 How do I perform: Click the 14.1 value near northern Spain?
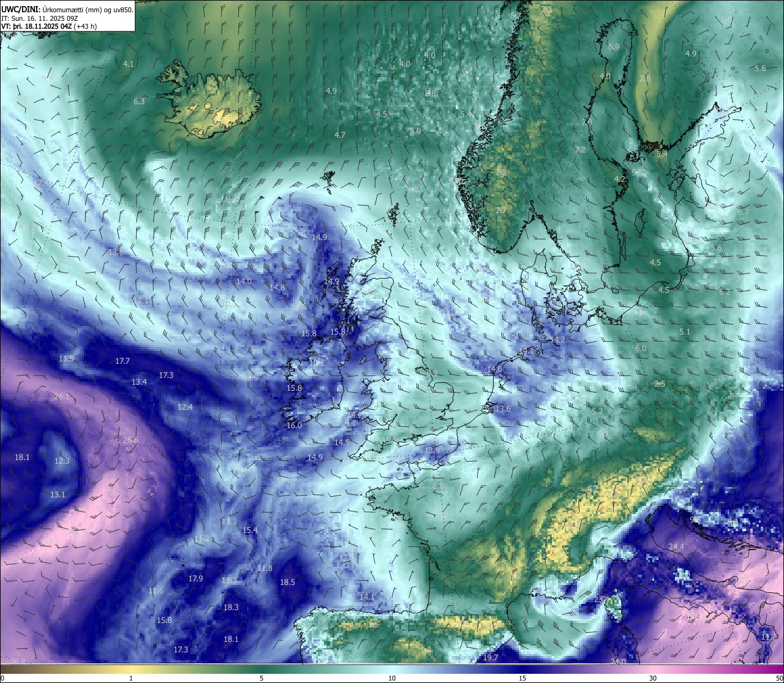(x=366, y=597)
